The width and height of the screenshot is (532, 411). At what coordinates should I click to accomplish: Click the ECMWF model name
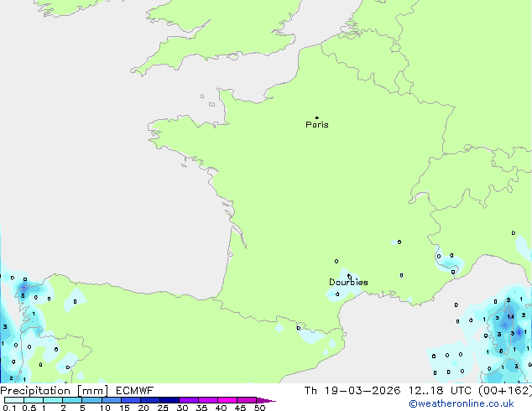coord(135,391)
